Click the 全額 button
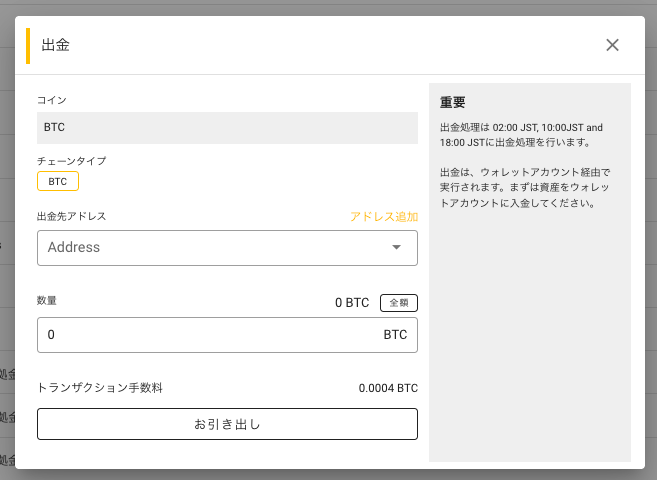 click(x=398, y=303)
